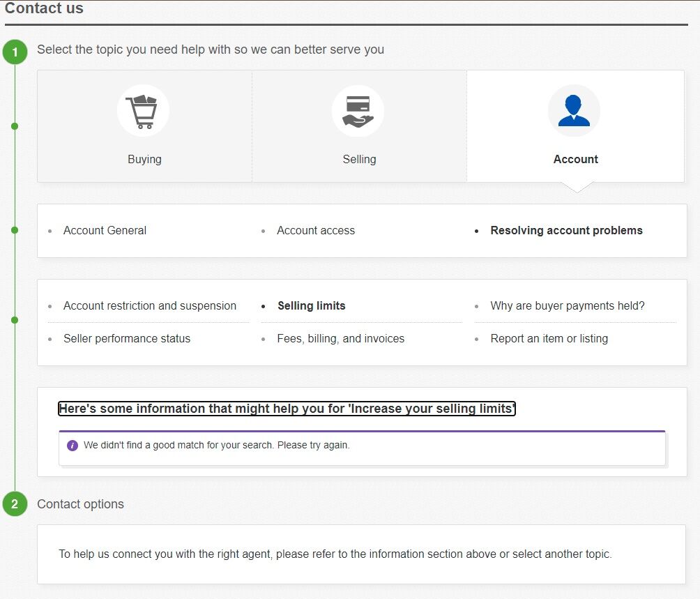Select the Buying topic tab
Viewport: 700px width, 599px height.
[144, 159]
